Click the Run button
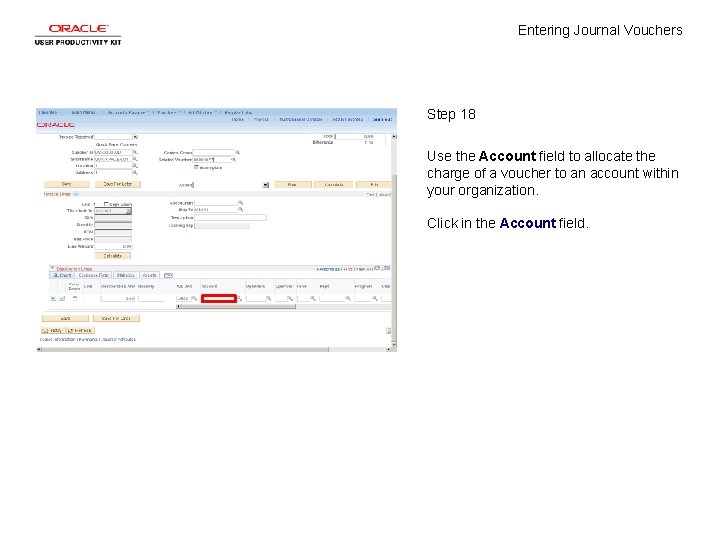Screen dimensions: 720x540 [292, 185]
